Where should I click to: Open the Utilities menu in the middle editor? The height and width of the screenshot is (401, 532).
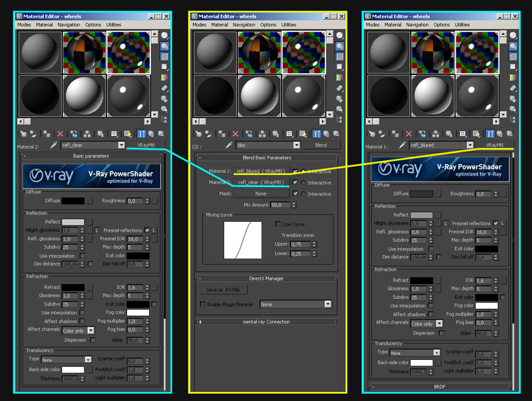pos(289,25)
